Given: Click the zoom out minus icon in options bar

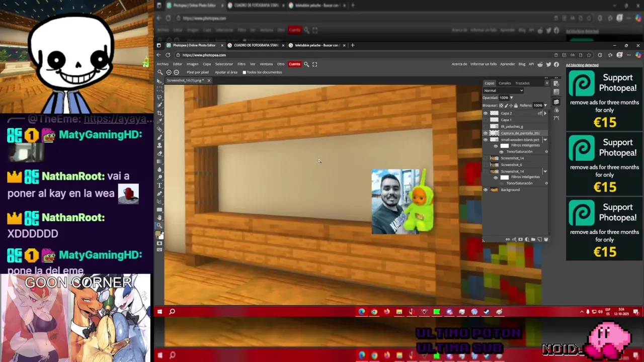Looking at the screenshot, I should (176, 72).
